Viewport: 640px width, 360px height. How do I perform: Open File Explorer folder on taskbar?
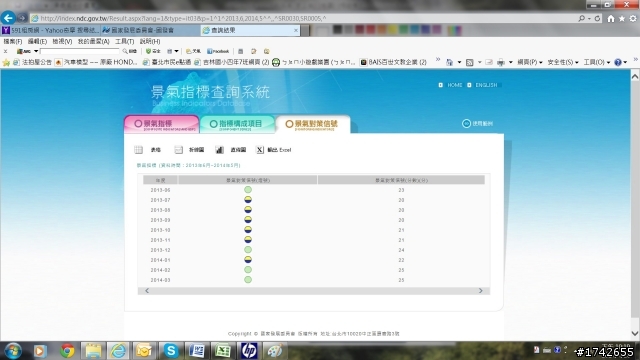(x=93, y=351)
